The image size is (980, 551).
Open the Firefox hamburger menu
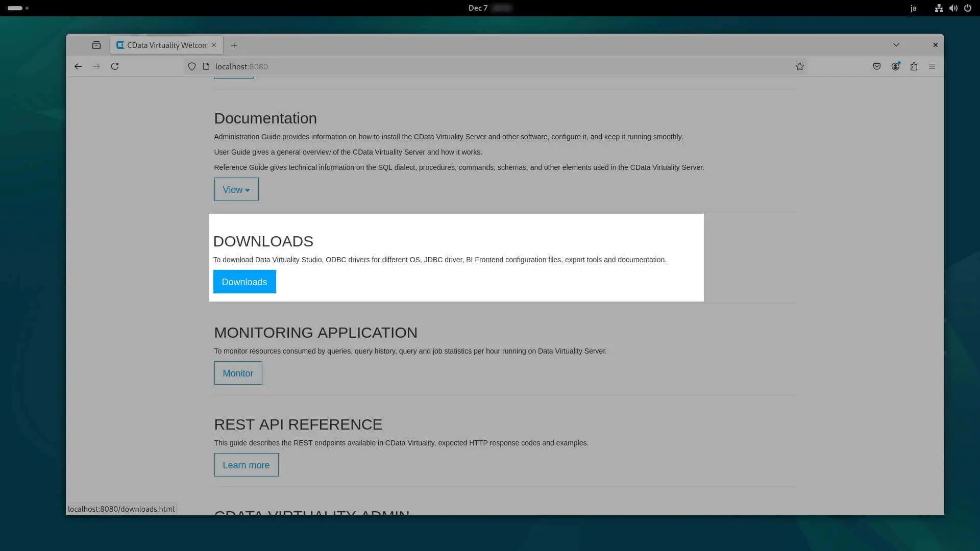(932, 66)
